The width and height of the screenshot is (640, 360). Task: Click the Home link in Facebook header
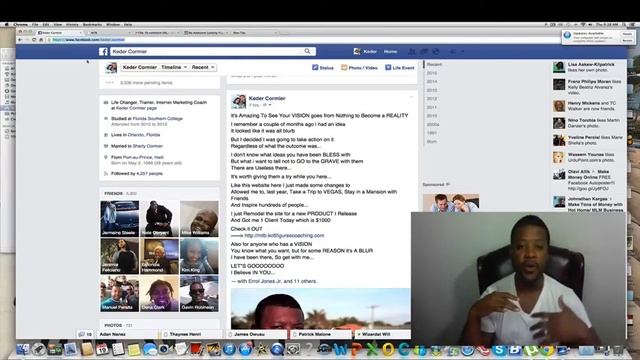click(x=390, y=51)
